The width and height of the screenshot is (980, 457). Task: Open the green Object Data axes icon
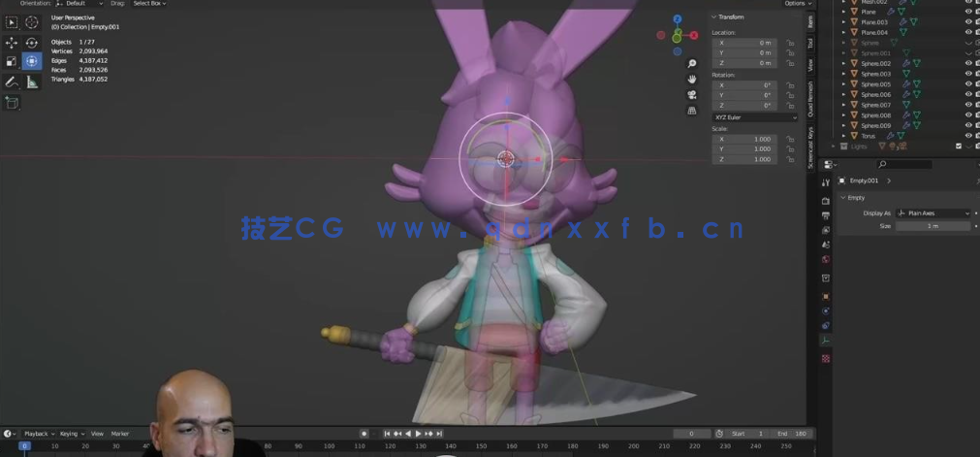tap(826, 341)
